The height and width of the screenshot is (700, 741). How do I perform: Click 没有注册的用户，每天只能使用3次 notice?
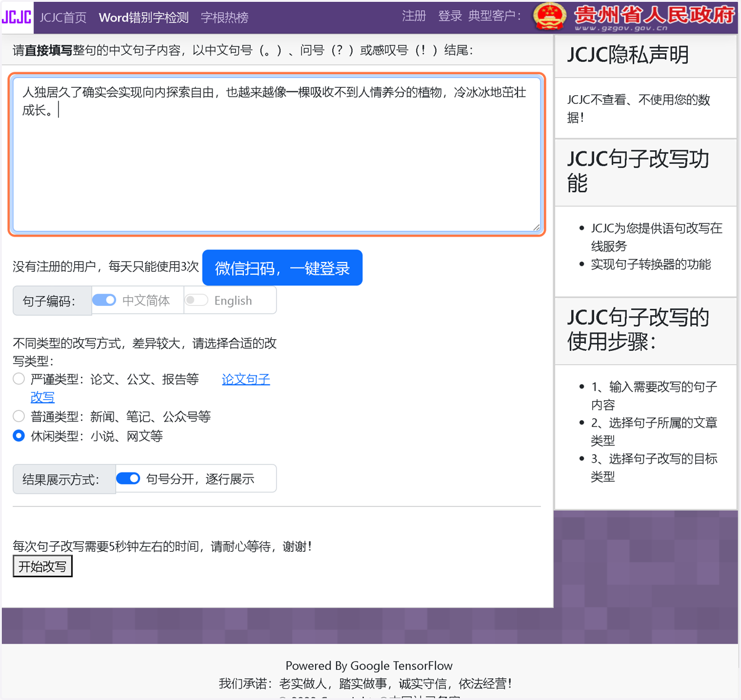click(x=106, y=266)
